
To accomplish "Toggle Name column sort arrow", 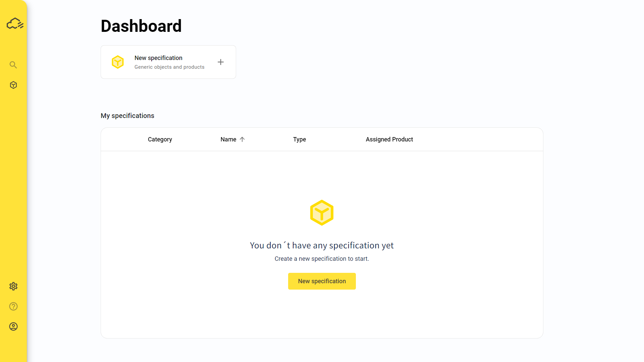I will (x=242, y=139).
